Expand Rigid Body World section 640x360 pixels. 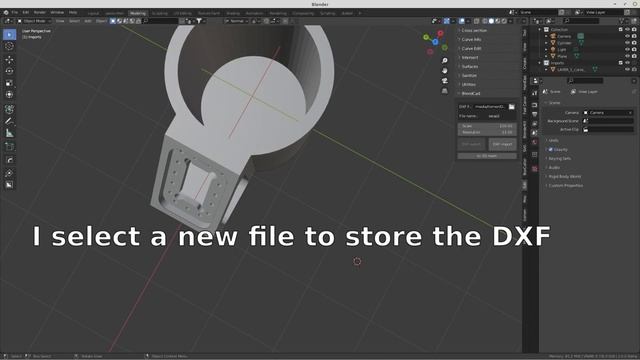point(564,176)
